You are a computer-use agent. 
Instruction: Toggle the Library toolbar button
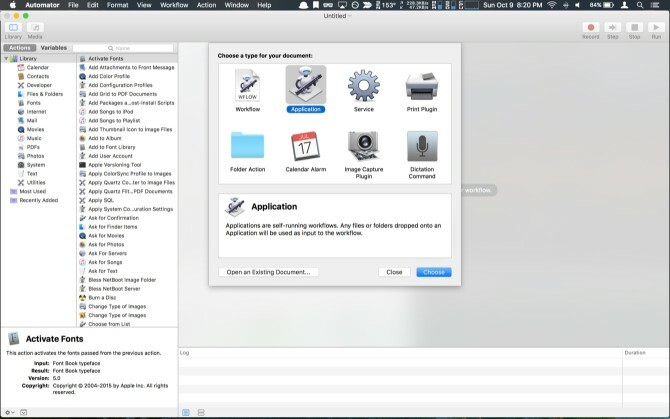[x=13, y=27]
